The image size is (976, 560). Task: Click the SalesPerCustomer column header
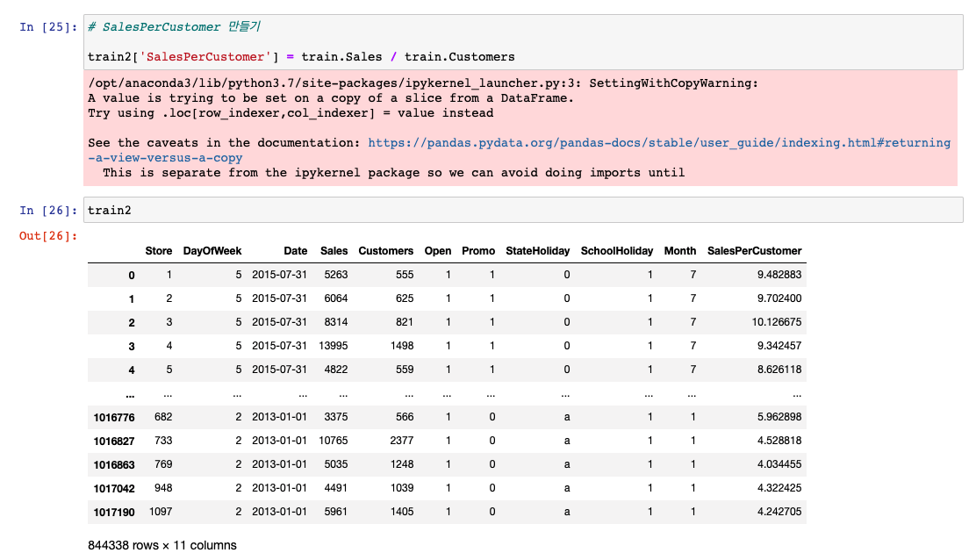coord(755,251)
